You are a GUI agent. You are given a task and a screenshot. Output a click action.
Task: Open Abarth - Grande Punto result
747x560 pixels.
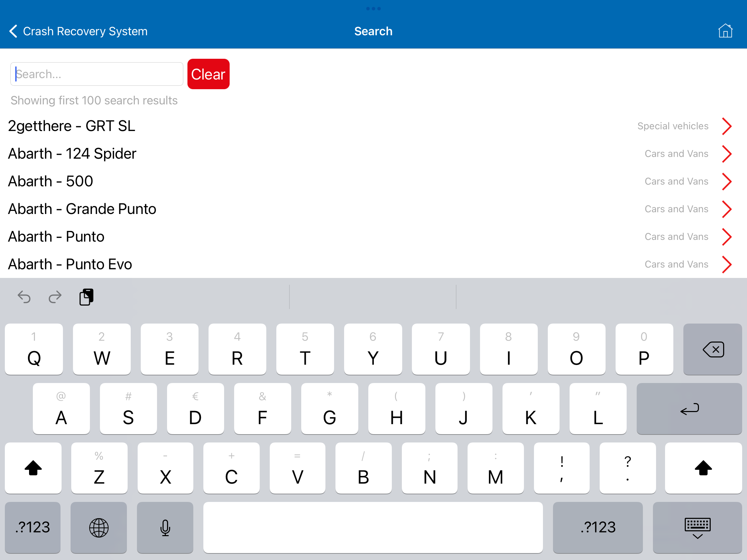[x=373, y=209]
